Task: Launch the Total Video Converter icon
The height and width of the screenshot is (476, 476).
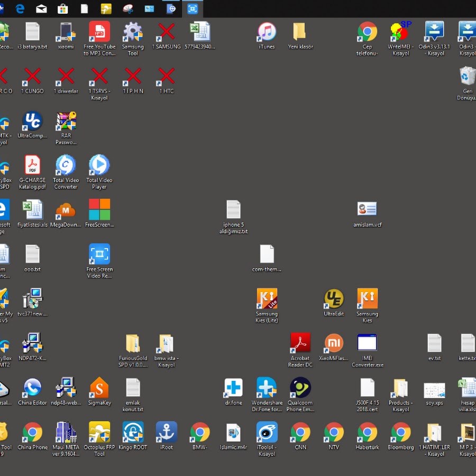Action: 66,166
